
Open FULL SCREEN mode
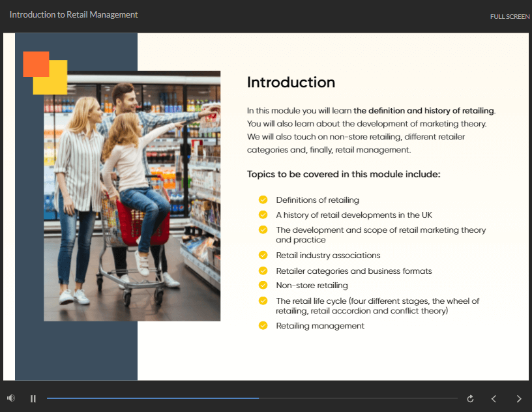click(509, 17)
